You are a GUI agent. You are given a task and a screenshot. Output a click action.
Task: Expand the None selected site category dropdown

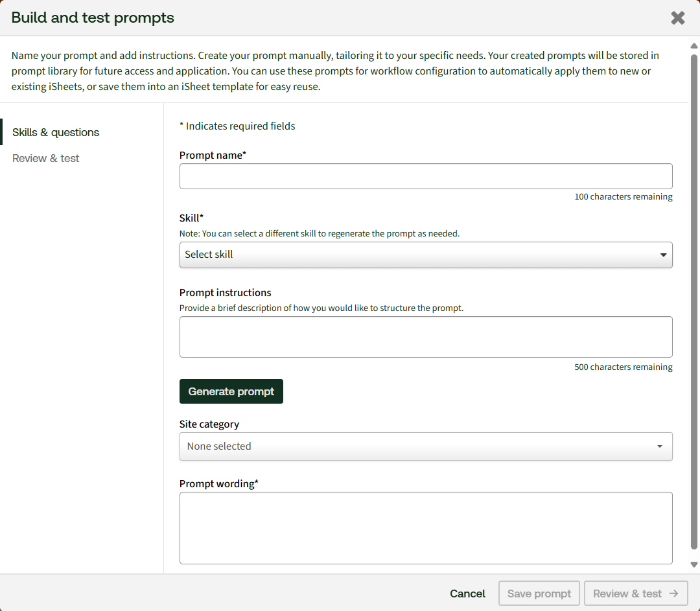pyautogui.click(x=425, y=446)
